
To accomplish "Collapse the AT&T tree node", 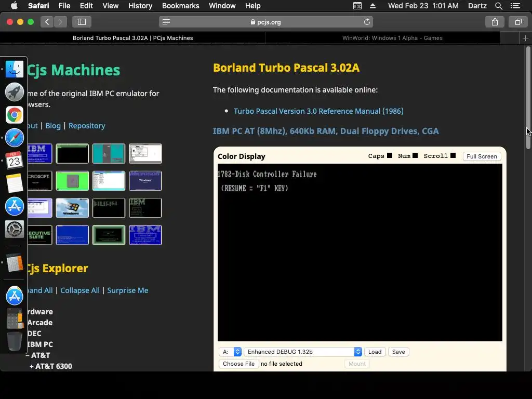I will [x=38, y=355].
